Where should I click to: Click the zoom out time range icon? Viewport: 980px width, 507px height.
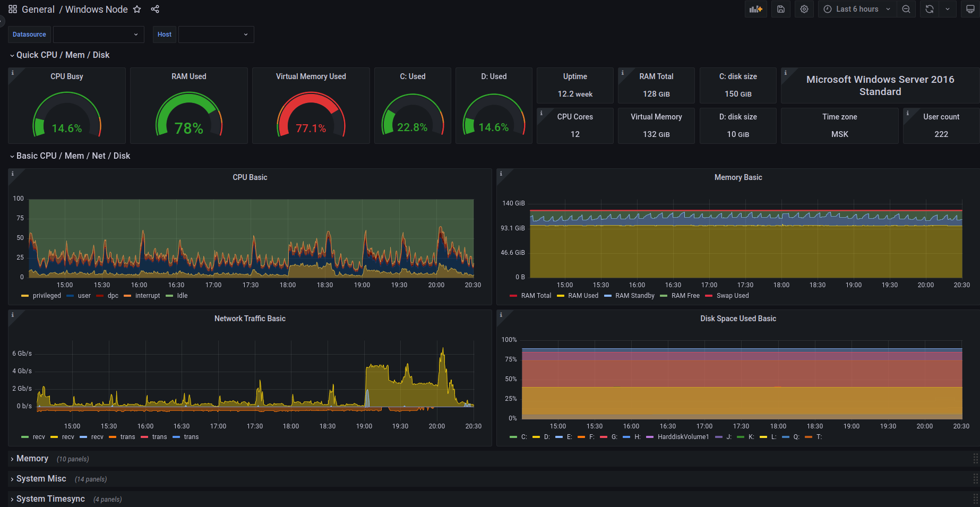(906, 9)
